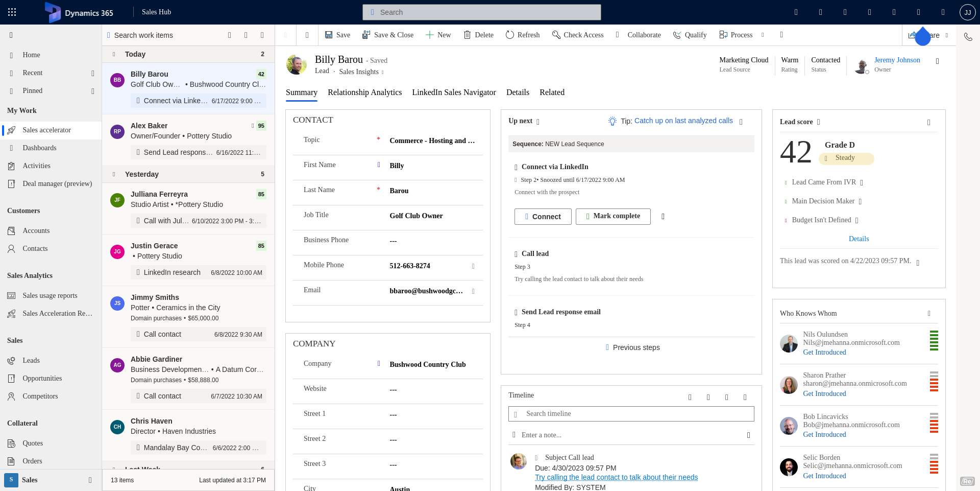Click the Save icon in command bar
980x491 pixels.
coord(329,35)
